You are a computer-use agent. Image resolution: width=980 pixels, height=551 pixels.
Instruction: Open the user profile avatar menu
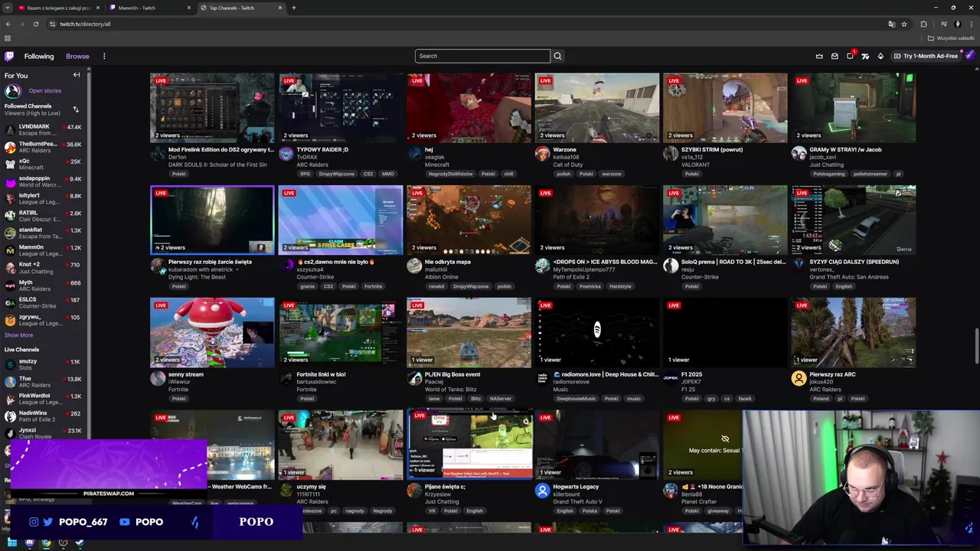point(970,56)
